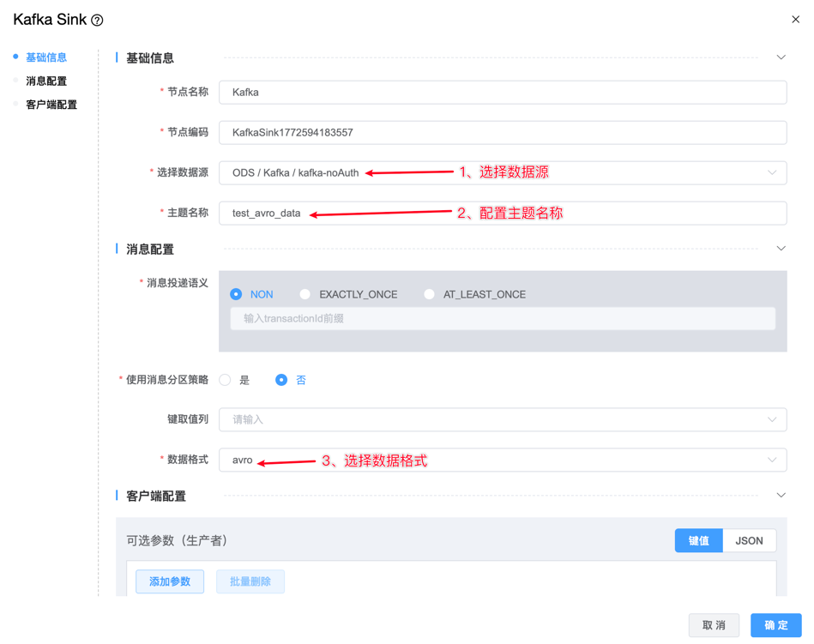
Task: Focus the transactionId prefix input
Action: tap(502, 318)
